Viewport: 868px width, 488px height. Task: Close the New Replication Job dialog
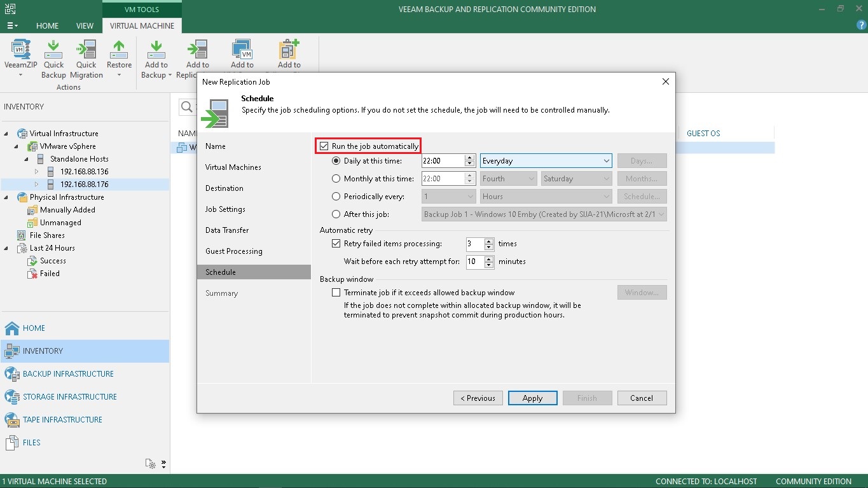point(666,81)
